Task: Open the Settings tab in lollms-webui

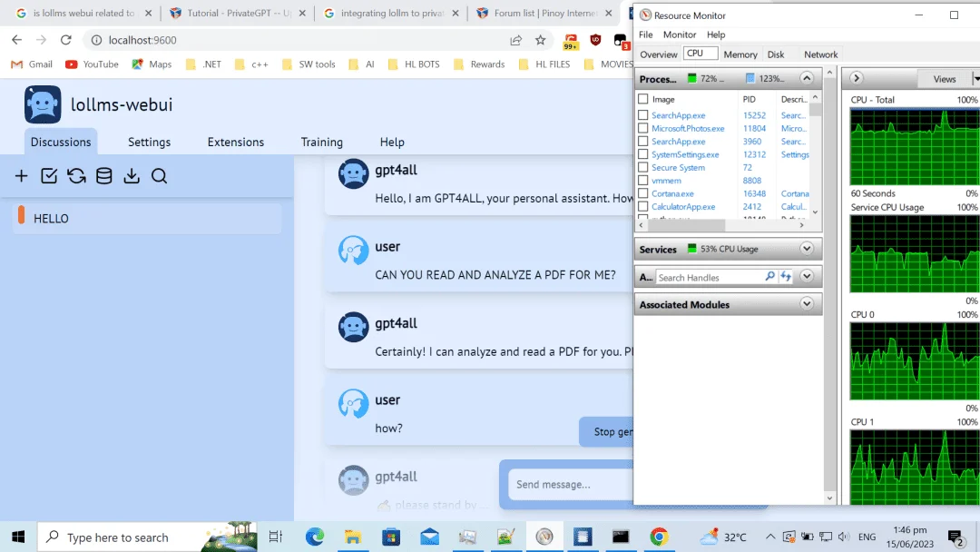Action: pyautogui.click(x=149, y=142)
